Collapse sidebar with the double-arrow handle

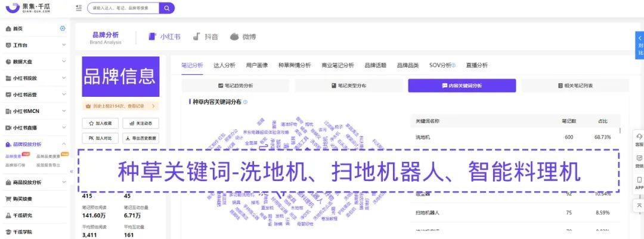[72, 171]
